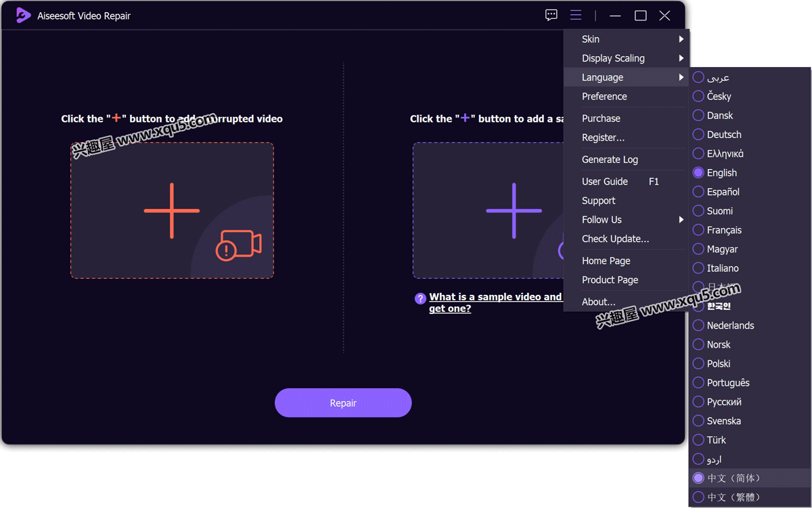The image size is (812, 508).
Task: Open User Guide from the menu
Action: [x=626, y=181]
